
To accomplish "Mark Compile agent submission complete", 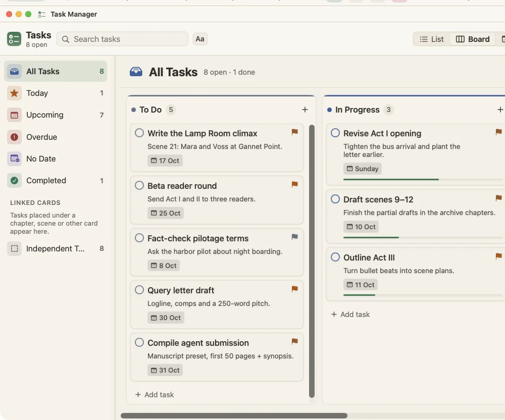I will 139,342.
